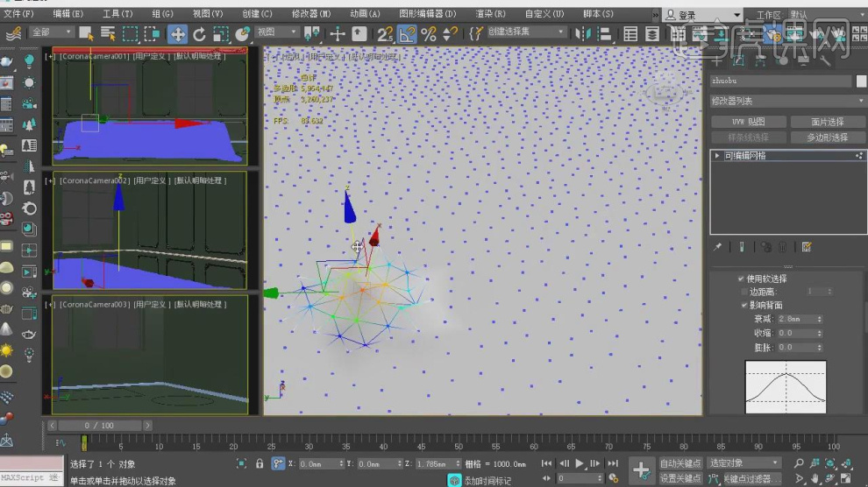The image size is (868, 487).
Task: Open the 文件(F) menu
Action: click(19, 14)
